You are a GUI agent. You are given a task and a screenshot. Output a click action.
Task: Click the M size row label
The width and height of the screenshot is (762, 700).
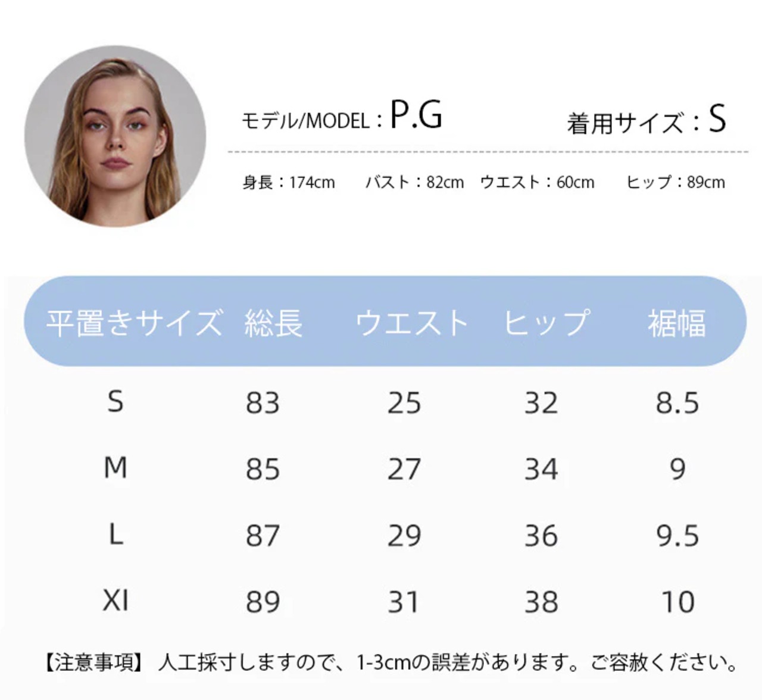[x=115, y=468]
